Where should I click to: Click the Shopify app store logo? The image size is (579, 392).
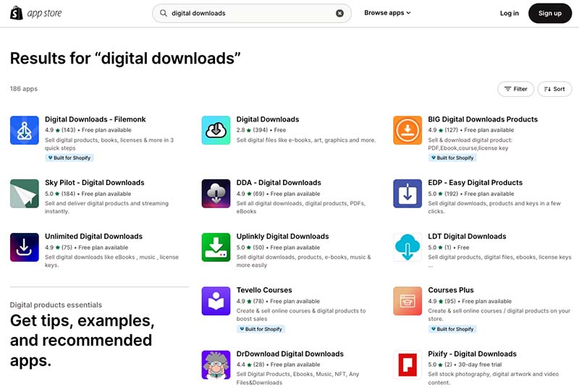coord(35,13)
